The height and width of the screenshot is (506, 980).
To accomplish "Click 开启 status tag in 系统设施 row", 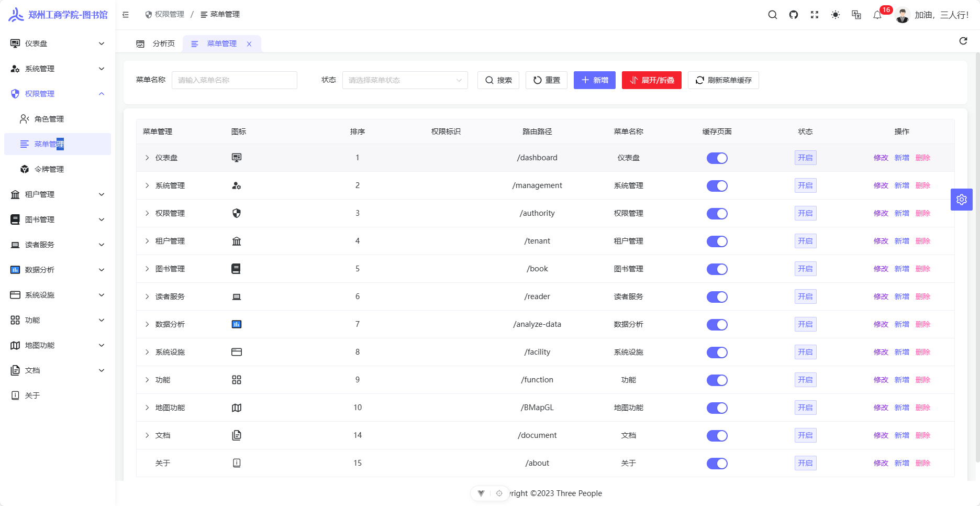I will (806, 352).
